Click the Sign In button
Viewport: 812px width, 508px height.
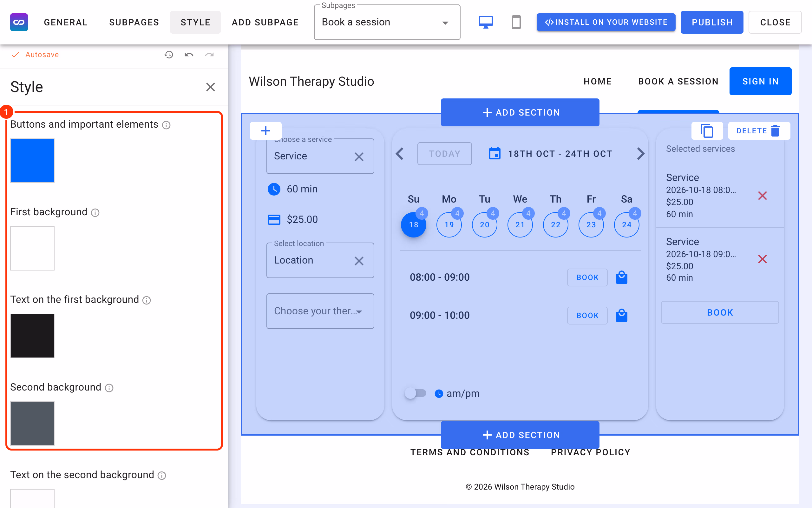pos(760,81)
